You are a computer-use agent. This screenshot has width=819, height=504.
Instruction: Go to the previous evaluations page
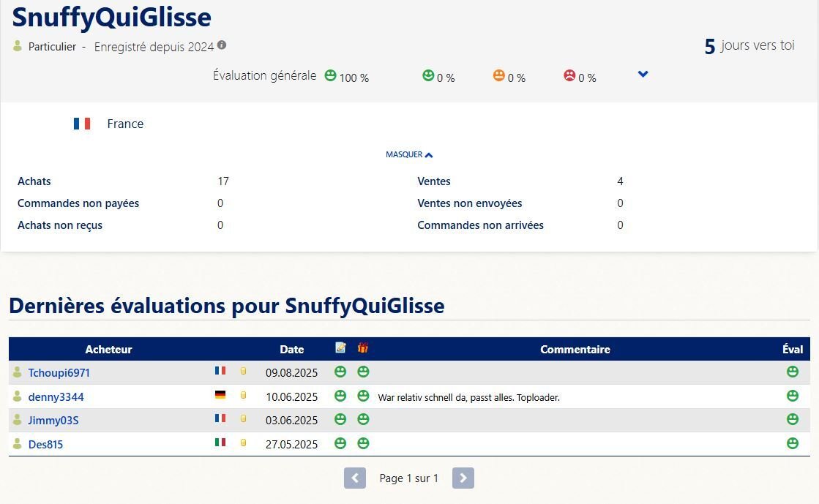pos(355,478)
